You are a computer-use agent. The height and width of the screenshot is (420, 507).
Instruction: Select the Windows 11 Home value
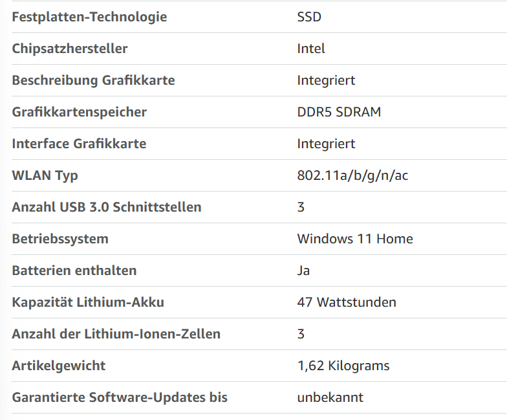click(355, 239)
